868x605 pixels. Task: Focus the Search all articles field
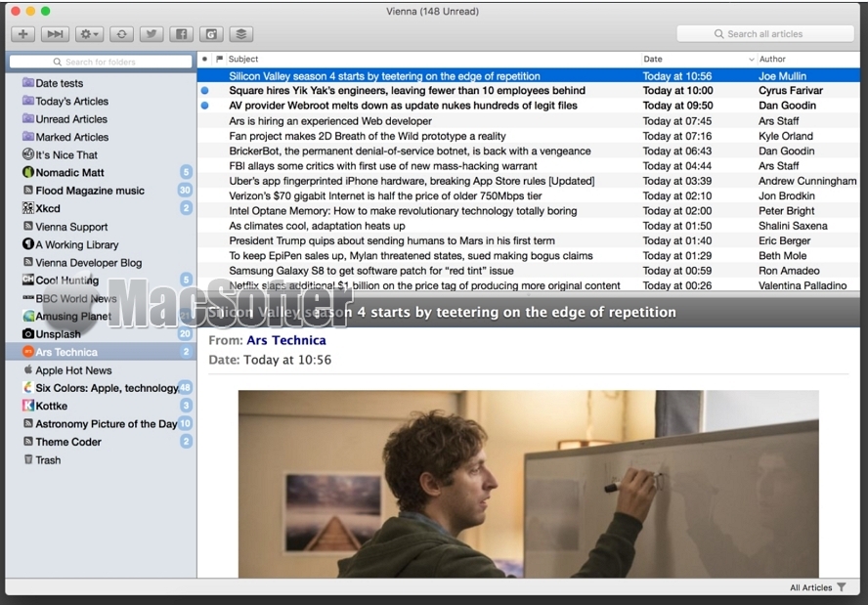click(765, 34)
